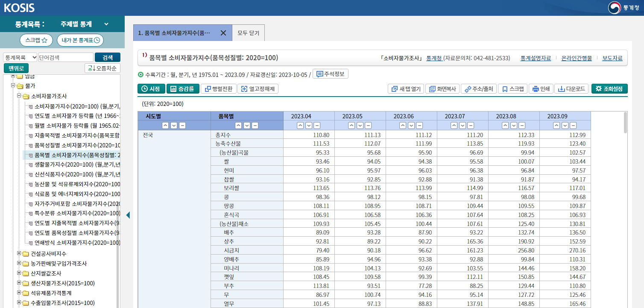Open 신선식품지수(2020=100) in the tree
The image size is (644, 308).
click(x=77, y=174)
